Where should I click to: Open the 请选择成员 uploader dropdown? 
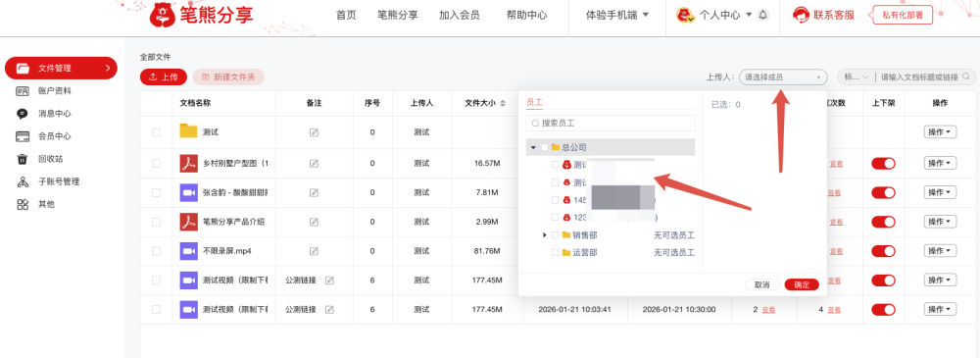pos(783,77)
